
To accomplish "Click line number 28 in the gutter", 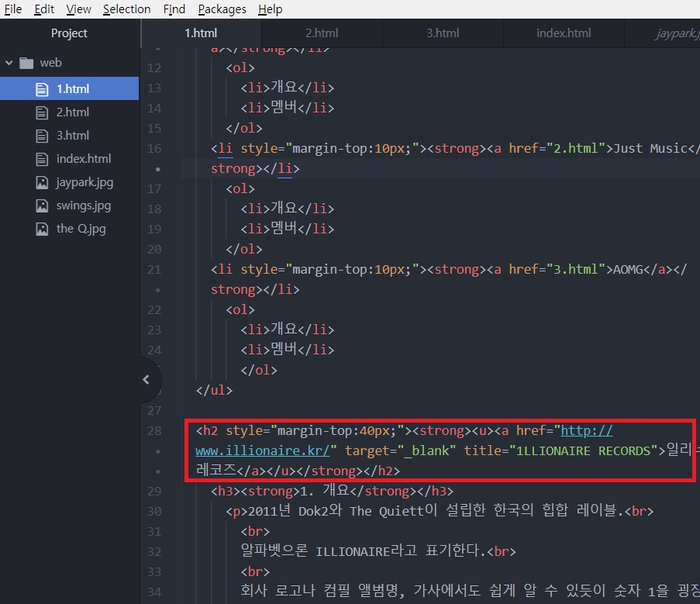I will 154,431.
